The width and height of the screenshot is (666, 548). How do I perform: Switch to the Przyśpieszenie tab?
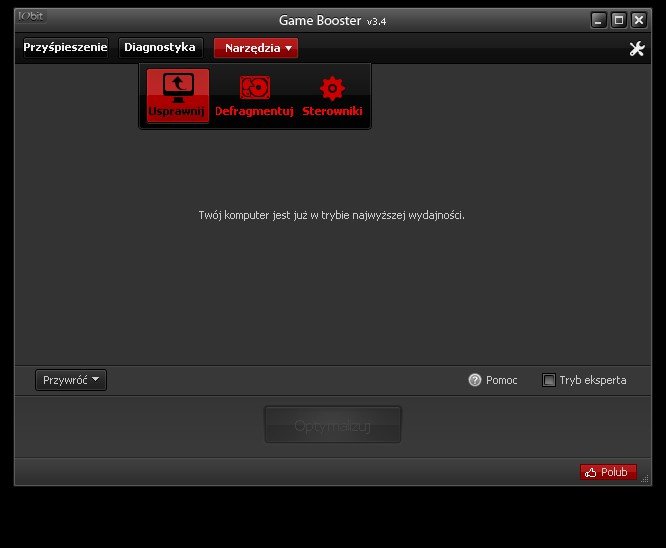(65, 47)
